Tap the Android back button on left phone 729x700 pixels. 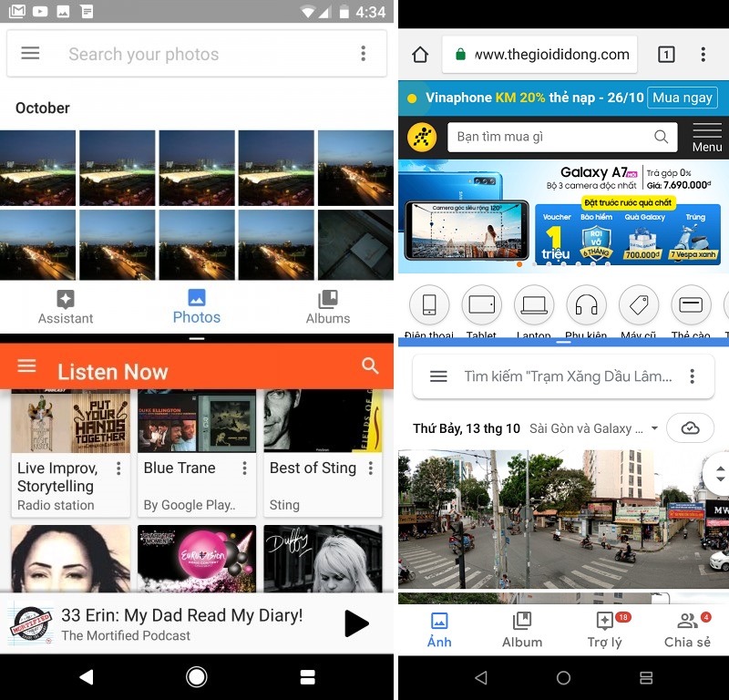click(x=87, y=677)
